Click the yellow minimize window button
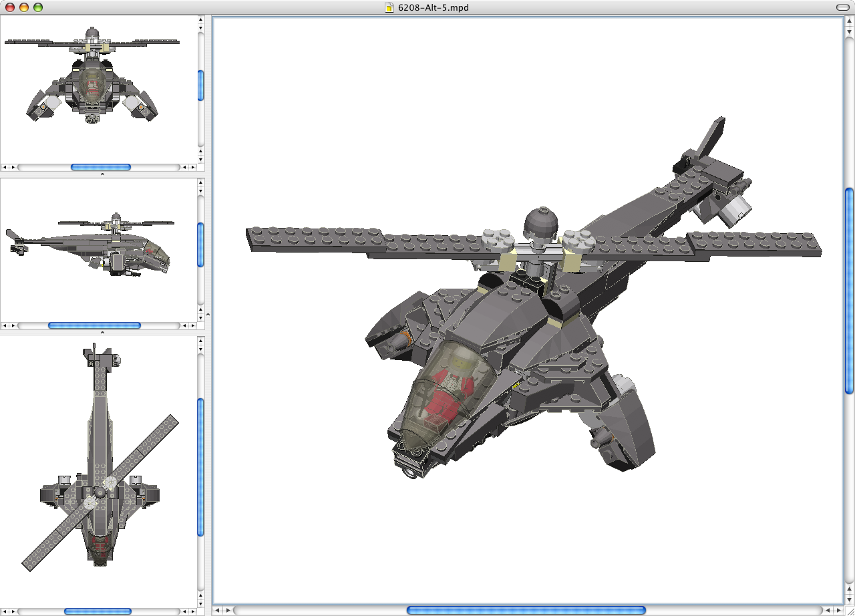Viewport: 855px width, 616px height. click(24, 7)
